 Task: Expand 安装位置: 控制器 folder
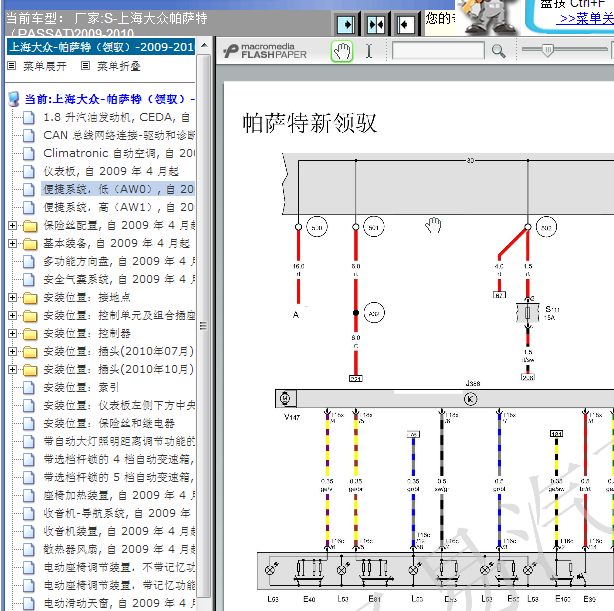point(13,333)
